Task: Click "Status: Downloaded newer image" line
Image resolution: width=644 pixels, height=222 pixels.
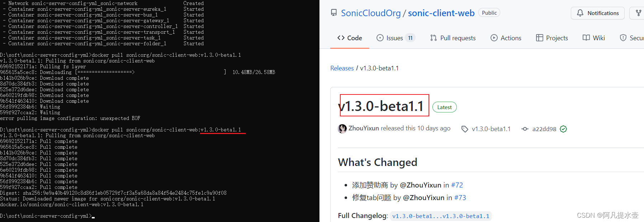Action: coord(108,199)
